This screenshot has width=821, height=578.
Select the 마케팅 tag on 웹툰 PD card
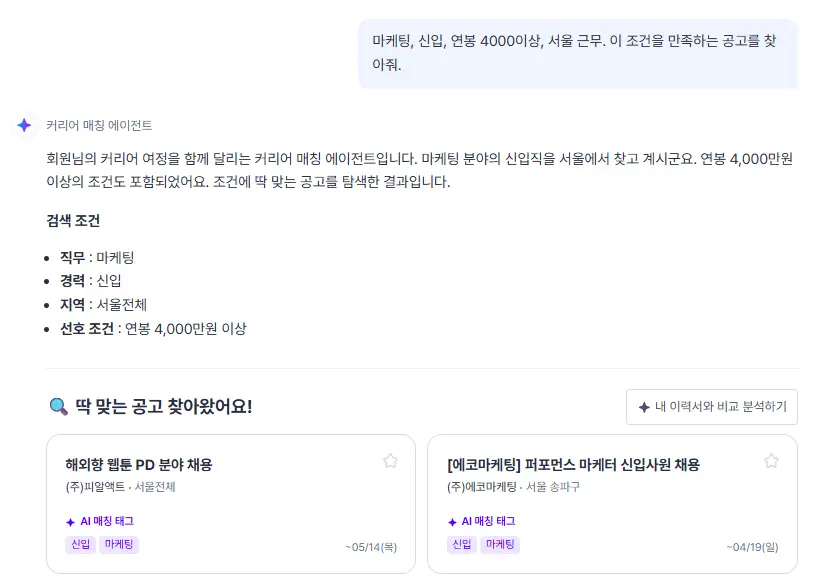[x=119, y=545]
